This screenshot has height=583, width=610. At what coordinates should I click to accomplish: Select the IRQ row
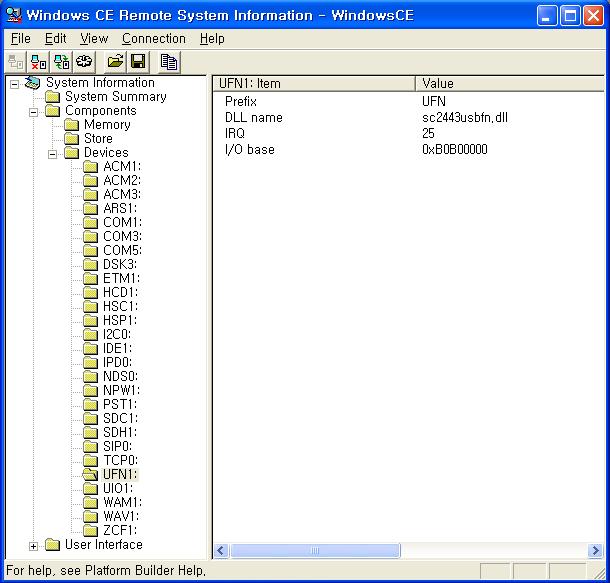pyautogui.click(x=408, y=133)
